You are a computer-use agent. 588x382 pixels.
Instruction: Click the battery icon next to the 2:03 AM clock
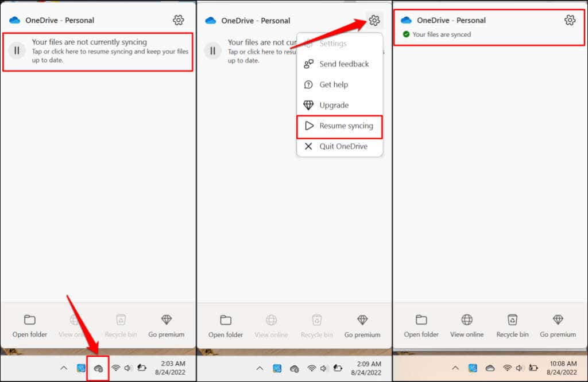pos(142,368)
